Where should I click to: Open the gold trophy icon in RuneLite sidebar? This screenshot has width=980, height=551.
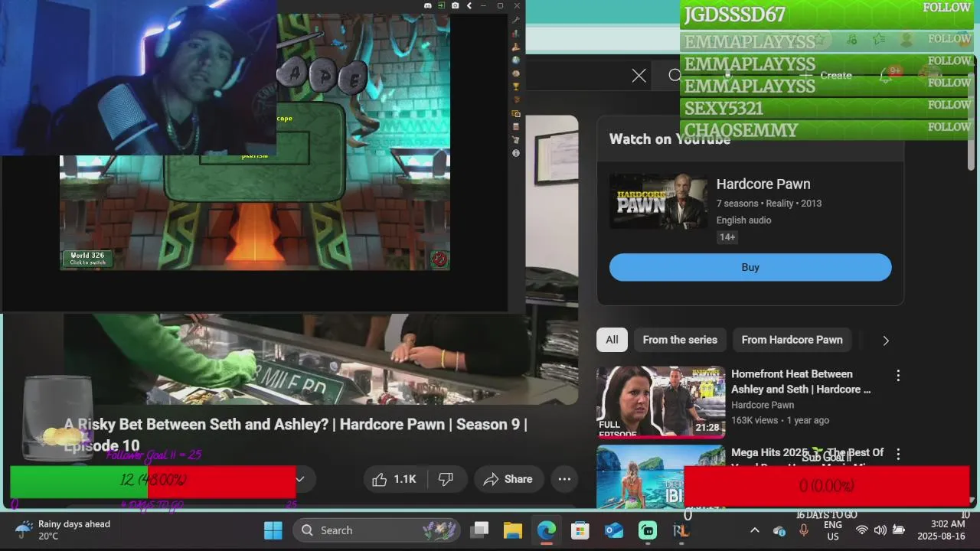pyautogui.click(x=516, y=86)
